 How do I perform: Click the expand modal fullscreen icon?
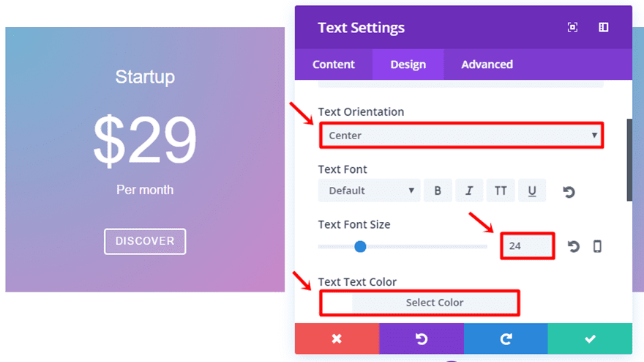click(x=572, y=28)
